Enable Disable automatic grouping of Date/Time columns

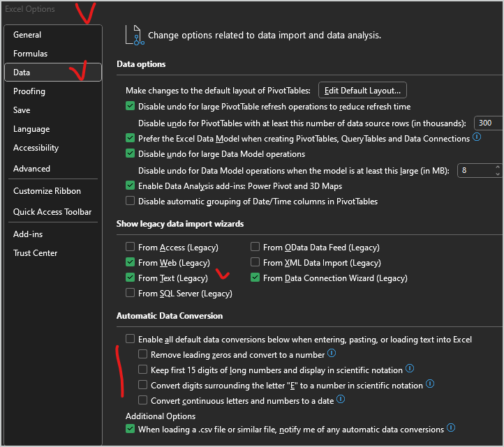[x=130, y=201]
